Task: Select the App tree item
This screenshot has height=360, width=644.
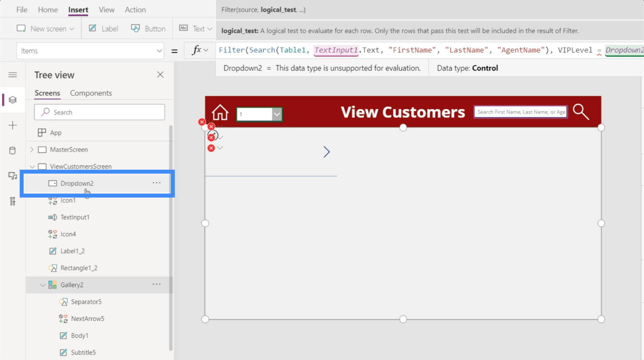Action: pos(56,133)
